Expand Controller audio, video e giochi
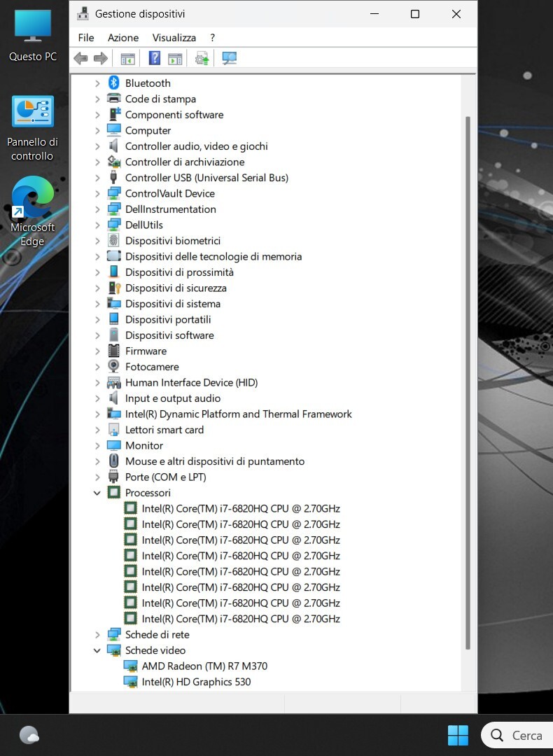Image resolution: width=553 pixels, height=756 pixels. click(97, 146)
